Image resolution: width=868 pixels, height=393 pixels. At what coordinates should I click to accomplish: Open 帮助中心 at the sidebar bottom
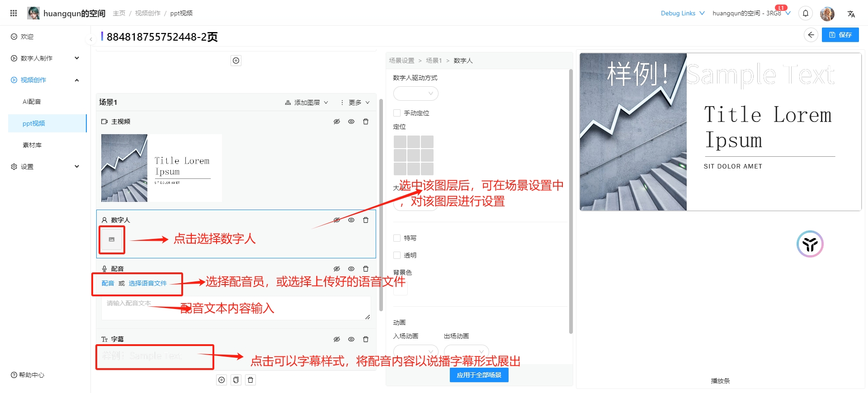point(28,375)
